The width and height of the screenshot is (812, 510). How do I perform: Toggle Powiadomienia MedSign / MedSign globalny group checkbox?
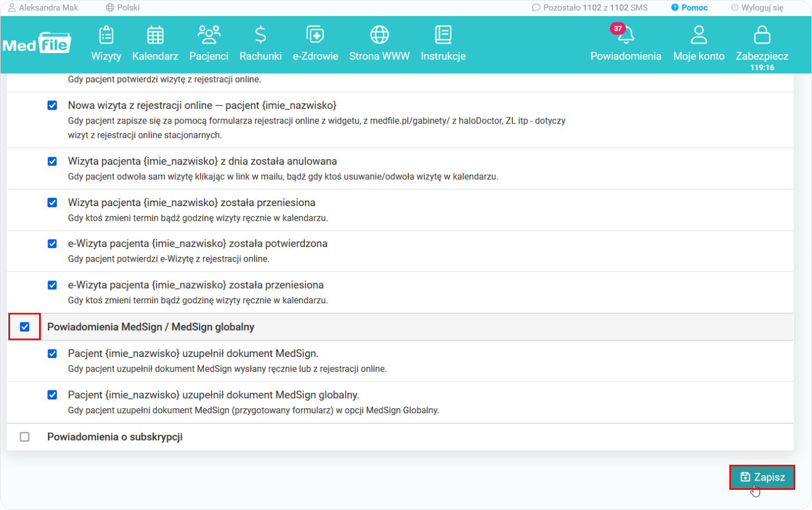click(25, 327)
